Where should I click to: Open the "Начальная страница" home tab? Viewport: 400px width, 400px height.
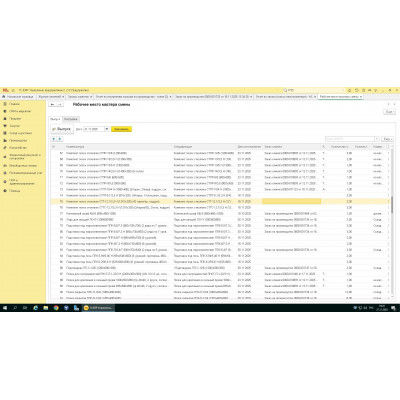coord(19,97)
